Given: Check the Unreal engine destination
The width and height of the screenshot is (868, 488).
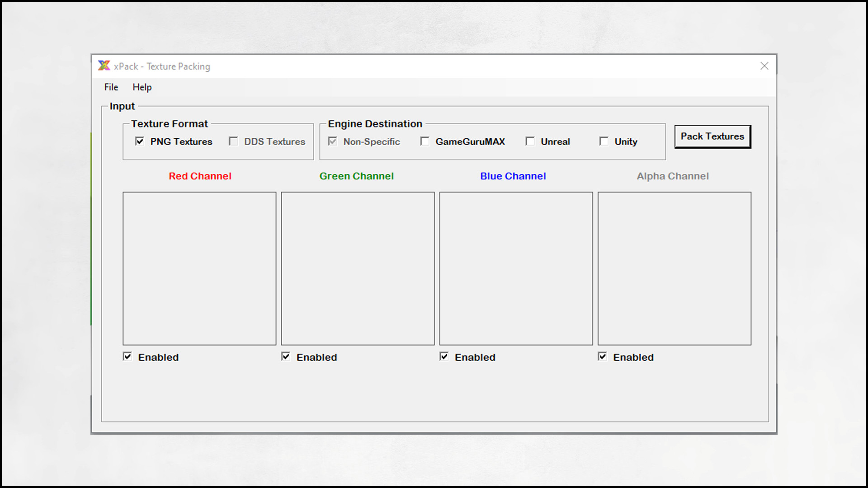Looking at the screenshot, I should click(x=530, y=141).
